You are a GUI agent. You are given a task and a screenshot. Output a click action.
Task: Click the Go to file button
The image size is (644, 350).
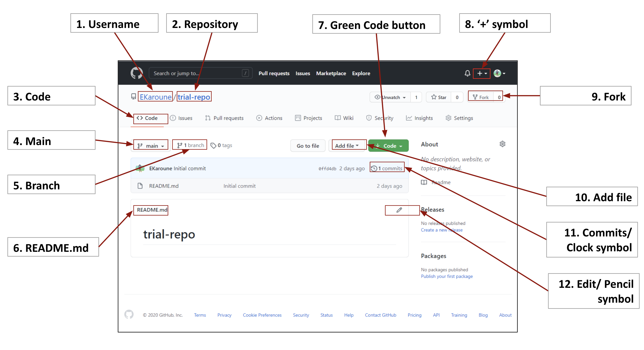click(308, 146)
